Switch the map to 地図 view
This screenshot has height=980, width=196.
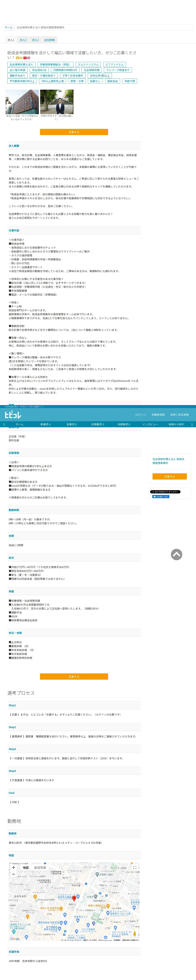25,868
